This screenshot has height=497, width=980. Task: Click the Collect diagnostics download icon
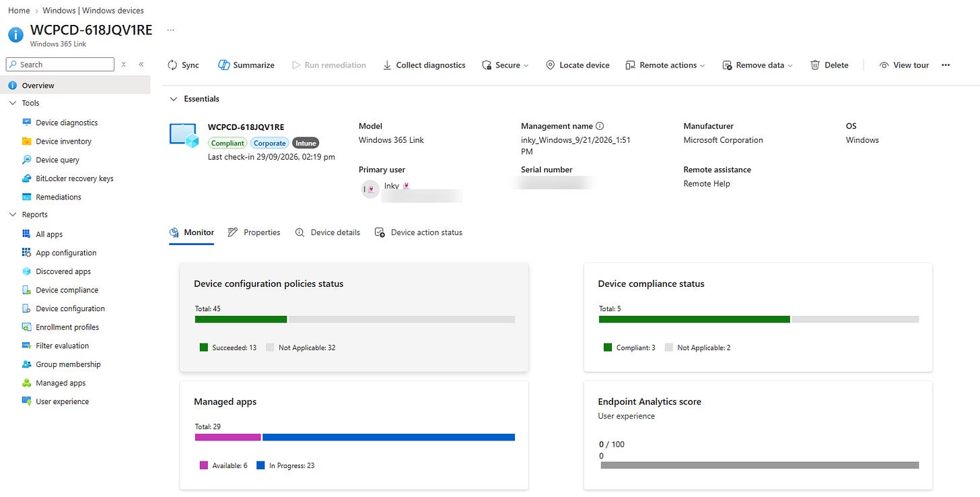387,65
